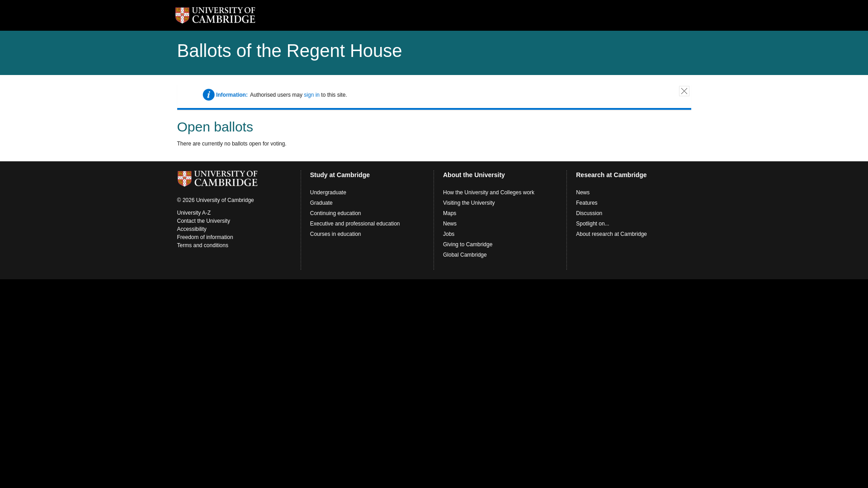Open Spotlight on... link
868x488 pixels.
(x=593, y=224)
